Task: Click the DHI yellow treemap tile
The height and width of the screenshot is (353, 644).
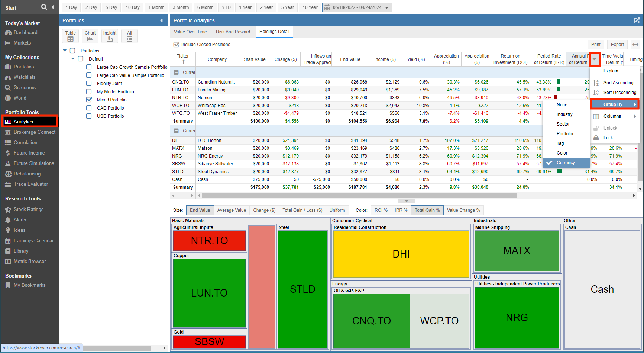Action: click(x=401, y=254)
